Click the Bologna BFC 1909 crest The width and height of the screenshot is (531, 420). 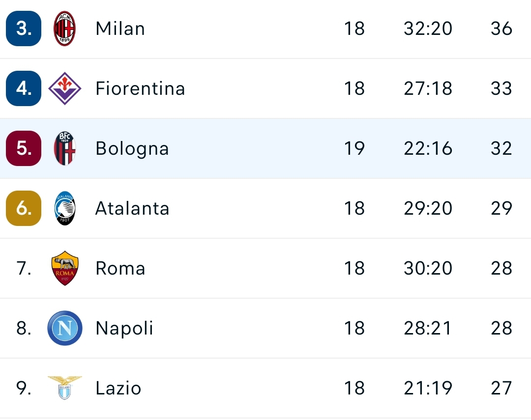pos(64,148)
